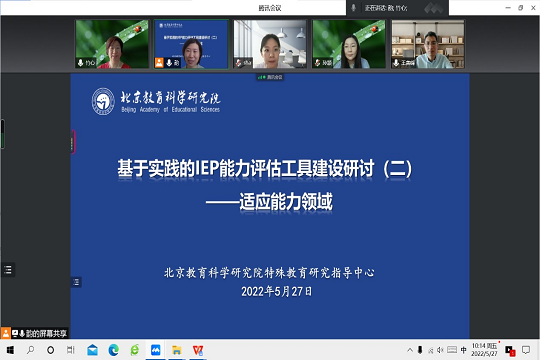Click the microphone icon in the speaking indicator
This screenshot has width=540, height=360.
click(353, 8)
